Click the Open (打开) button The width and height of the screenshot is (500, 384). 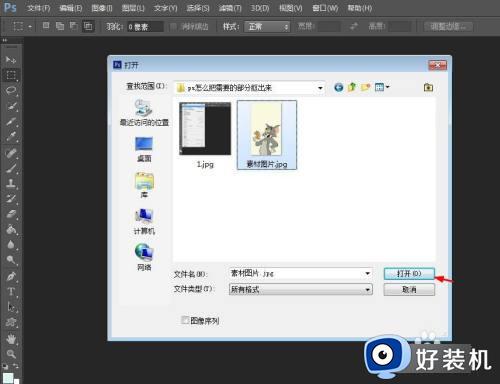pos(409,274)
